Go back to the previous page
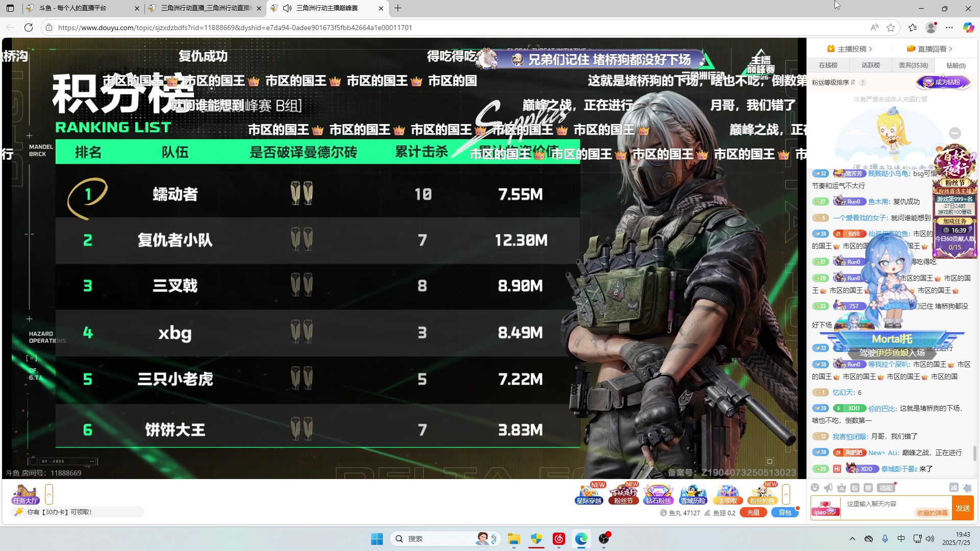This screenshot has width=980, height=551. click(10, 28)
